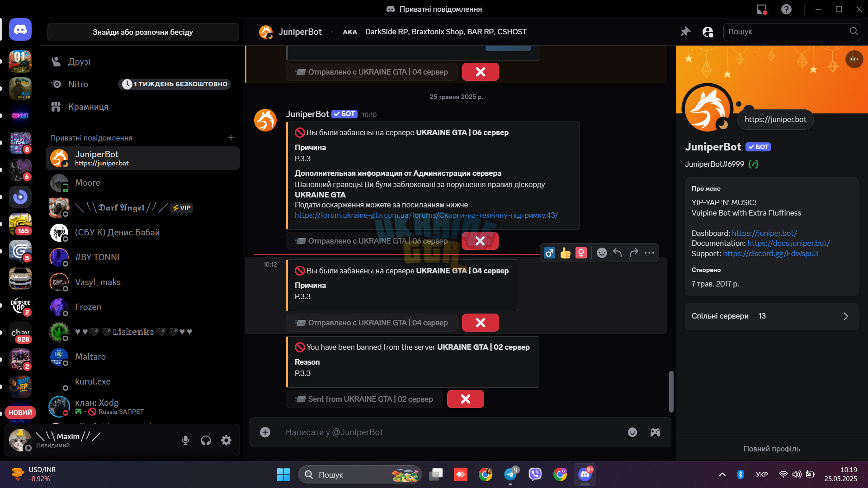
Task: Click the message search box Пошук
Action: pos(792,32)
